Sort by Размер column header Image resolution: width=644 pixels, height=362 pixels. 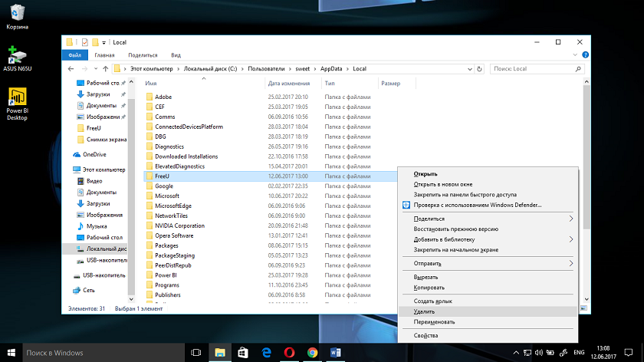pyautogui.click(x=390, y=83)
